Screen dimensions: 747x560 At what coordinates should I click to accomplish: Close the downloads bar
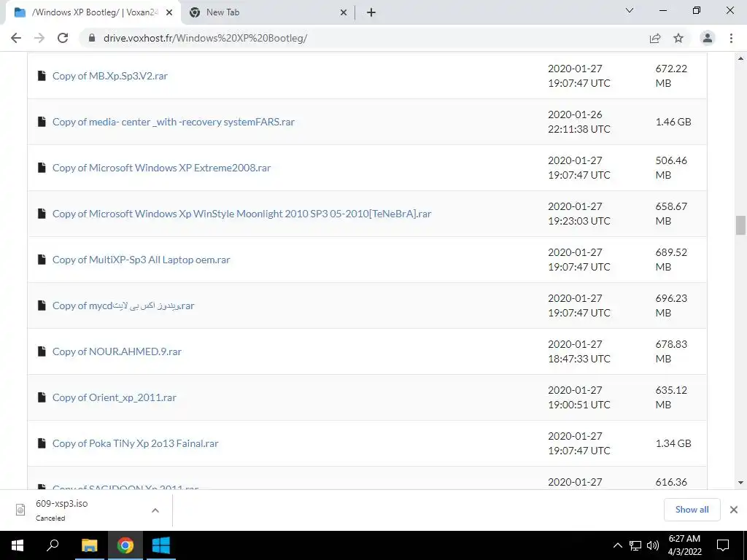click(x=734, y=510)
